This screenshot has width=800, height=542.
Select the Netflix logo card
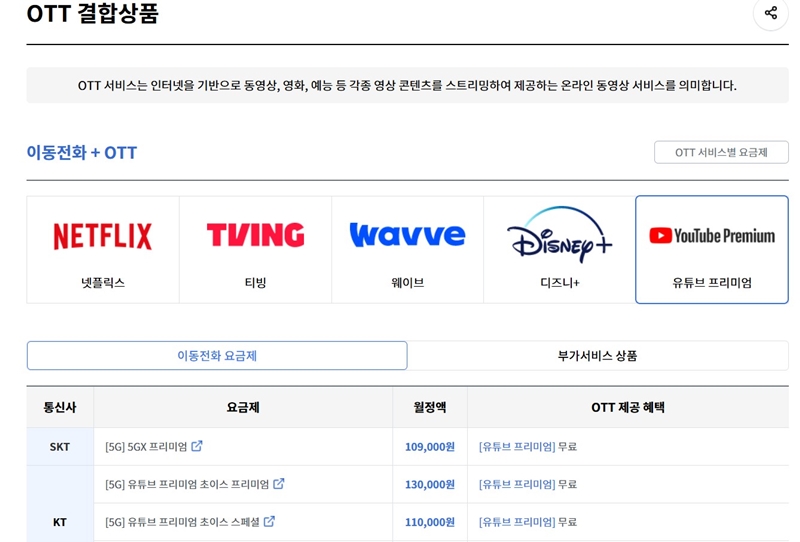tap(103, 250)
